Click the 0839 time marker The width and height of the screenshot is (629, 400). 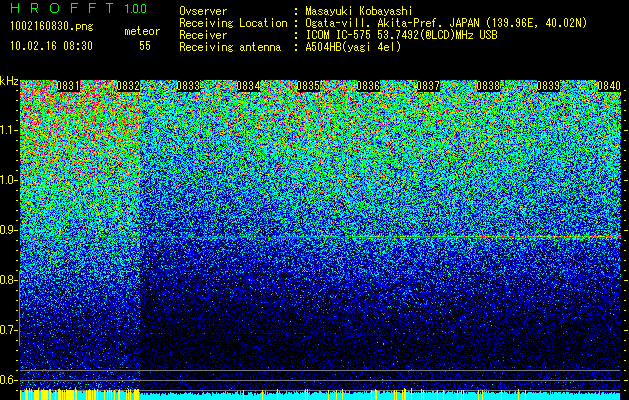tap(548, 86)
